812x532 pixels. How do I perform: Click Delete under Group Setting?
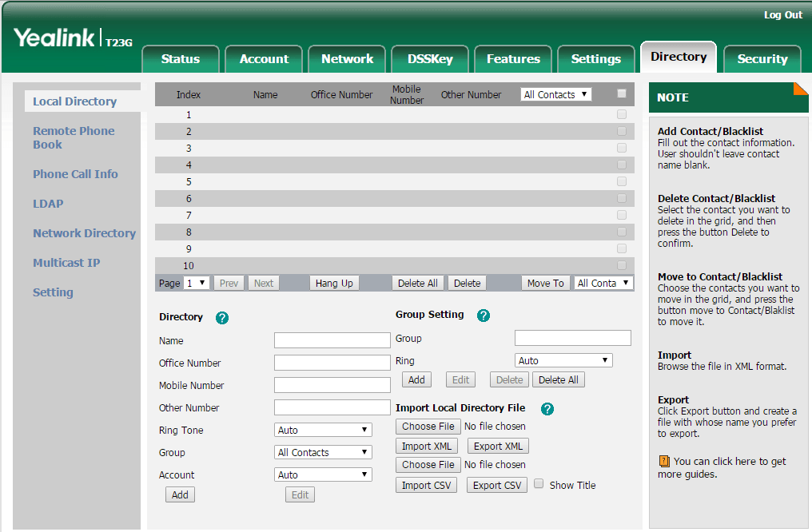(x=510, y=380)
